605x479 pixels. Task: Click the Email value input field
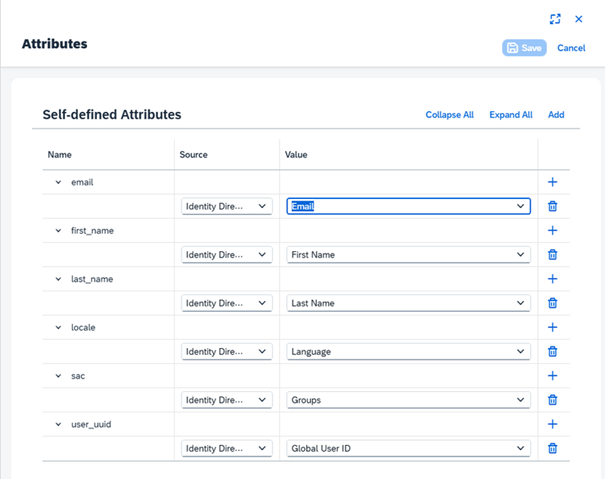[398, 206]
